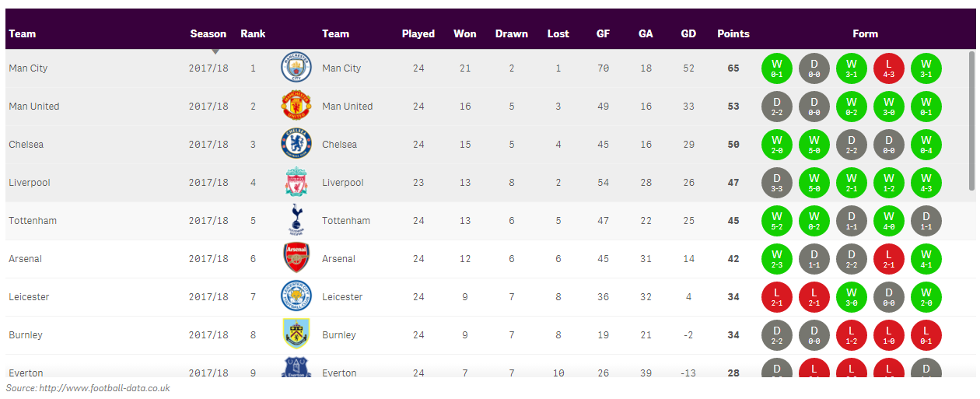This screenshot has height=399, width=980.
Task: Select the Tottenham club logo
Action: 296,221
